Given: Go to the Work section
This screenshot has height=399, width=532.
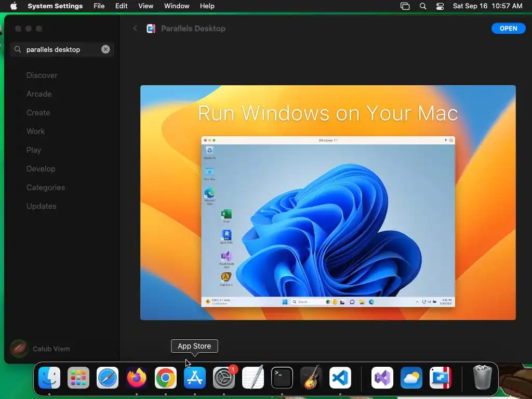Looking at the screenshot, I should 36,131.
